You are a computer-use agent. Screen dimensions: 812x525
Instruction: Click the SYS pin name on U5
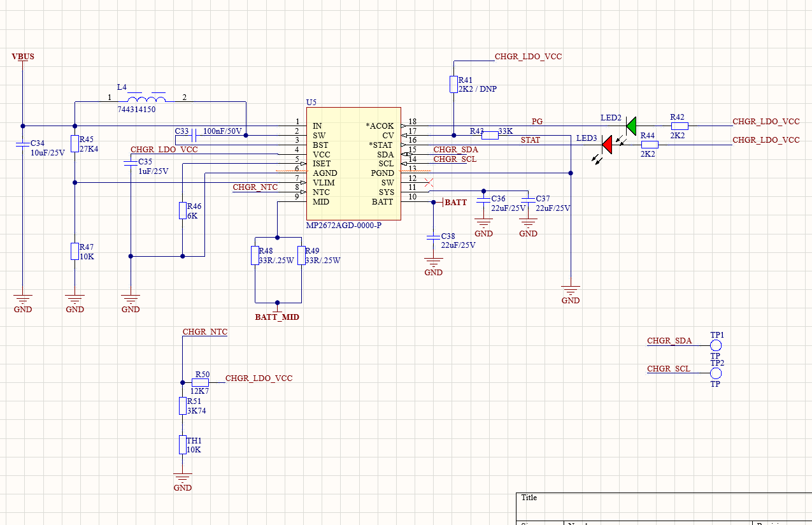pos(387,192)
